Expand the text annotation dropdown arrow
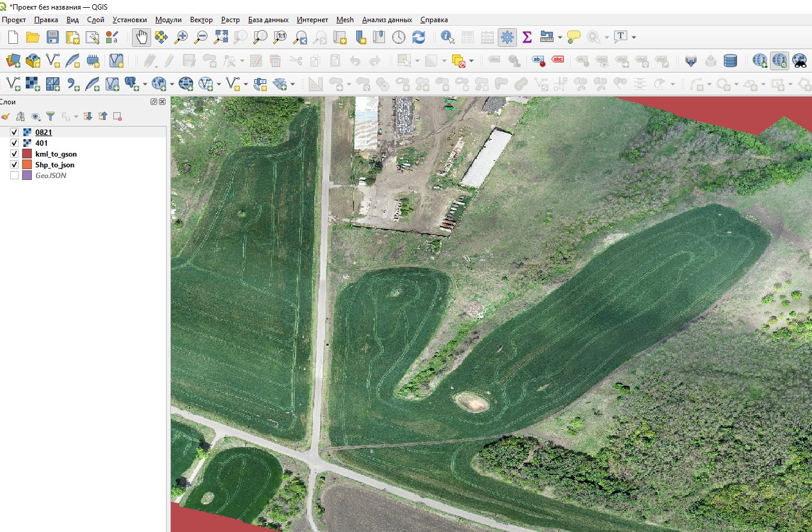Image resolution: width=812 pixels, height=532 pixels. [x=634, y=37]
